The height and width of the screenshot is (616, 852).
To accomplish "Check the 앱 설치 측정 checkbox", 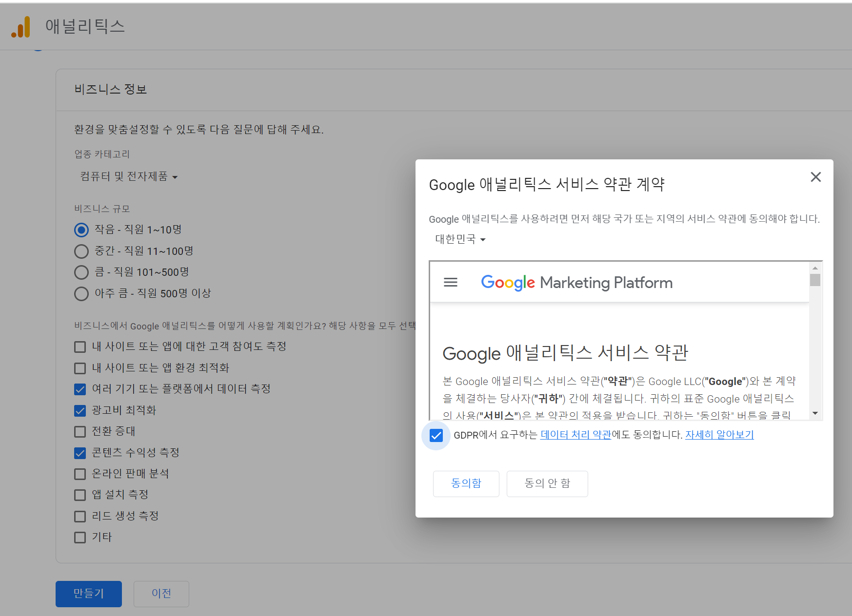I will click(80, 495).
